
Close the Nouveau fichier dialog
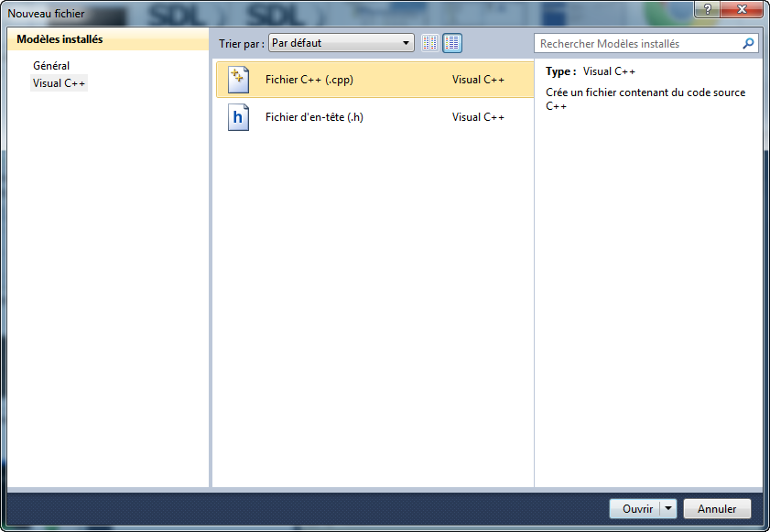[742, 9]
